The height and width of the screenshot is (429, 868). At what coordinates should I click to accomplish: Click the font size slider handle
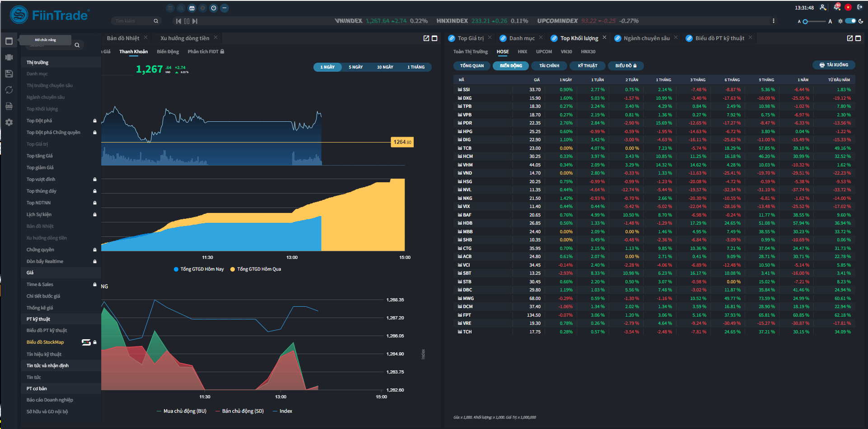pyautogui.click(x=805, y=22)
